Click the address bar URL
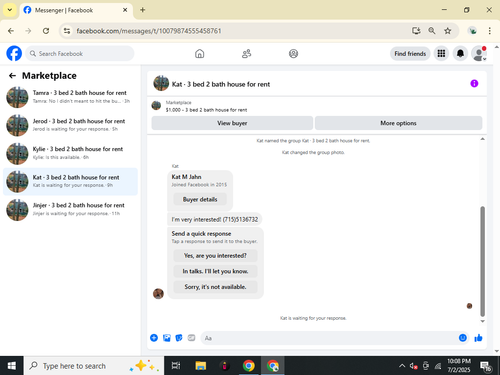 (149, 31)
